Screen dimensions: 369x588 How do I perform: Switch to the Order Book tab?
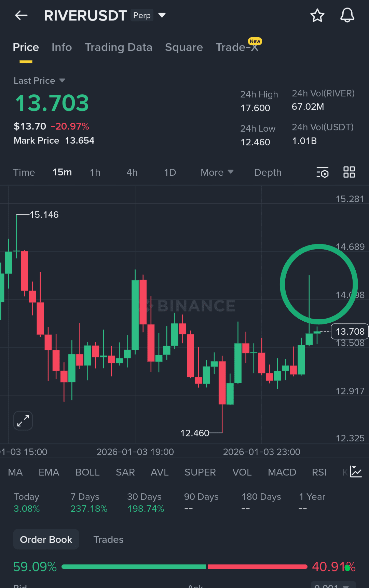(46, 539)
